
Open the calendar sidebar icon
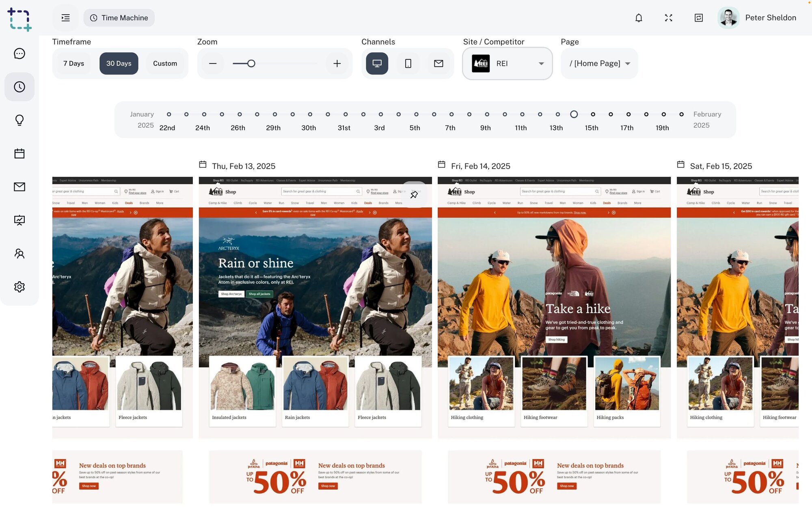click(19, 154)
